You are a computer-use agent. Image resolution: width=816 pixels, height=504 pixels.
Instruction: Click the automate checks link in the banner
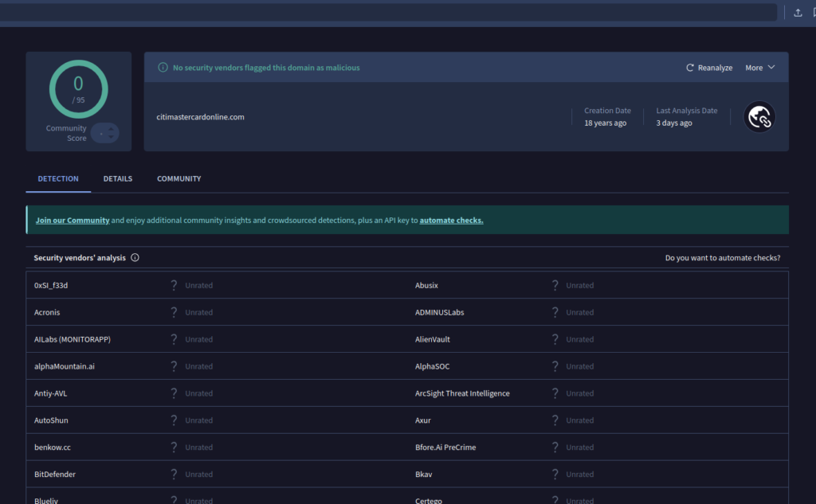pyautogui.click(x=451, y=220)
